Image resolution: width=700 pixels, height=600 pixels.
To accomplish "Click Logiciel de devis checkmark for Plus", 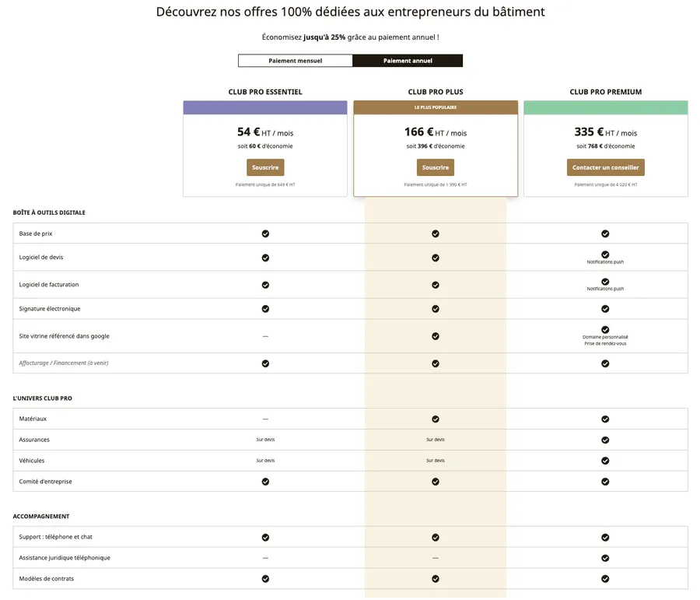I will (436, 258).
